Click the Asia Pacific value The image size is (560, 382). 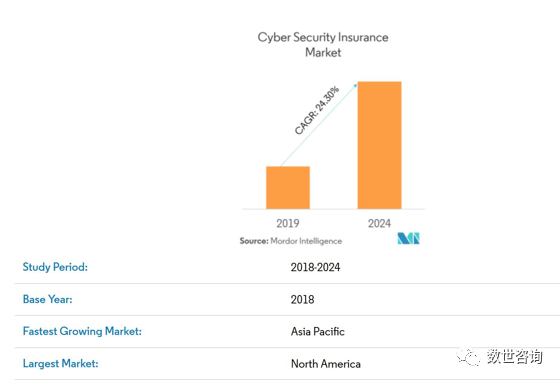318,332
